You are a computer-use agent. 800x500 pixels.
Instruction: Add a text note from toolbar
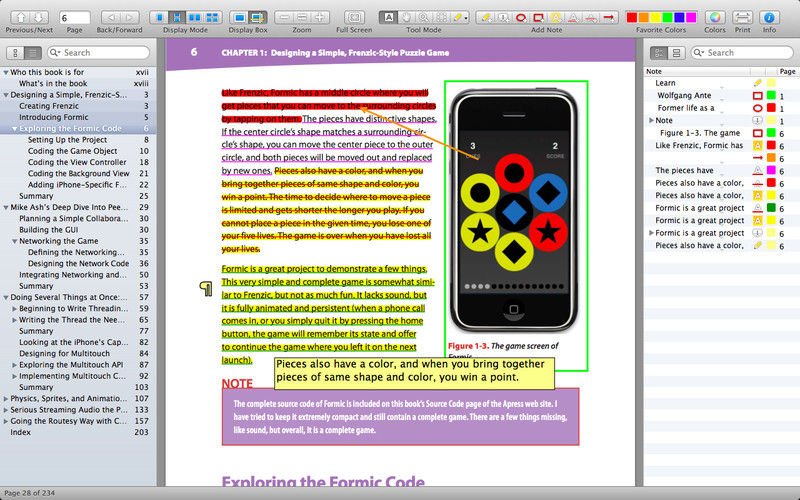486,17
